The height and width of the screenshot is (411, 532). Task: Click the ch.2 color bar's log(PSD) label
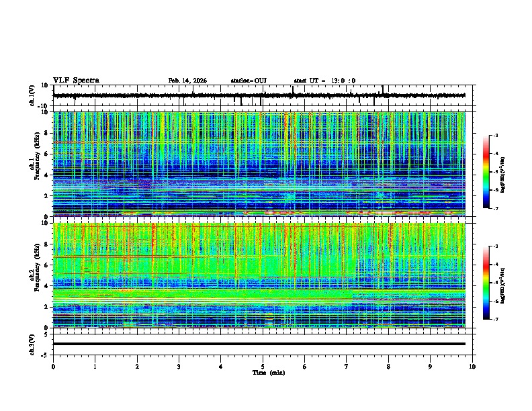(x=503, y=285)
